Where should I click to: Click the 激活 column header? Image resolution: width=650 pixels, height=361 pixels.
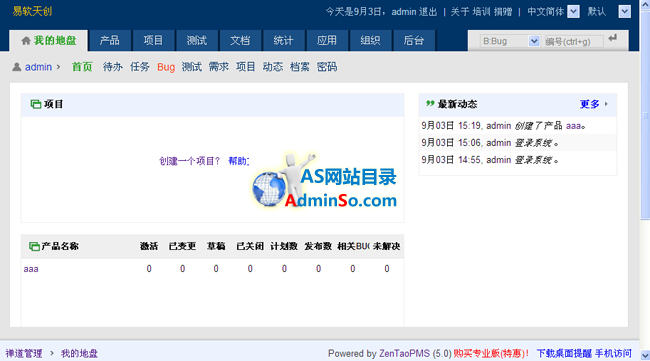[149, 246]
